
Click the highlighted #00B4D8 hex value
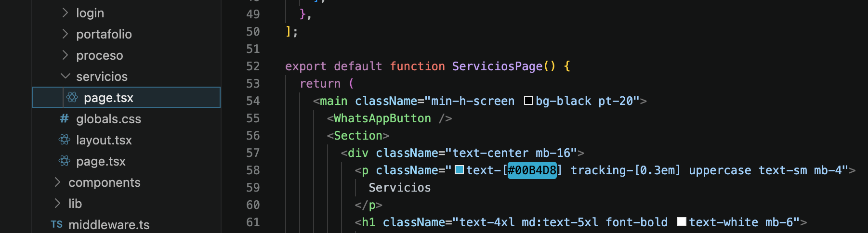[532, 170]
